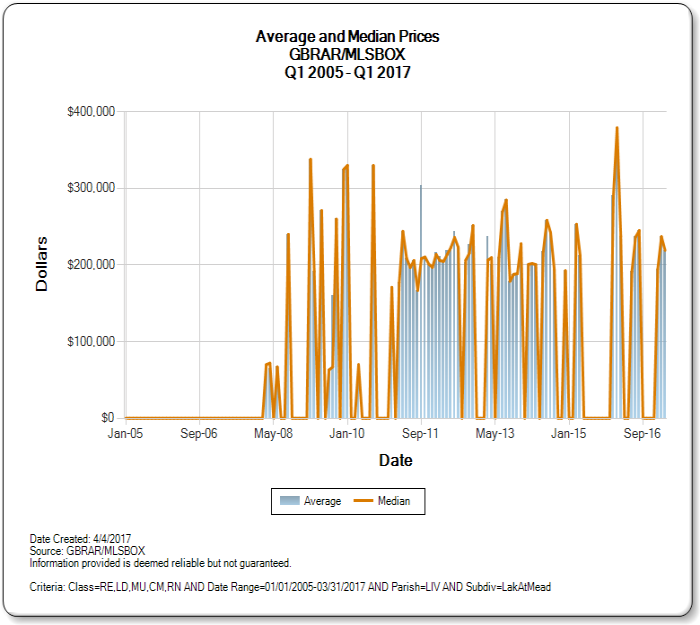
Task: Click the chart title 'Average and Median Prices'
Action: 347,37
